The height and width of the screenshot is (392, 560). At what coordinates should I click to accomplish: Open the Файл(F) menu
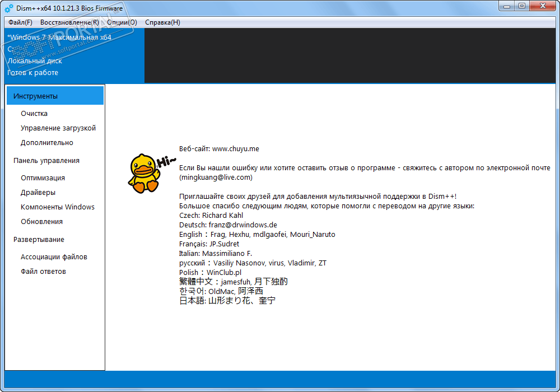click(x=20, y=22)
